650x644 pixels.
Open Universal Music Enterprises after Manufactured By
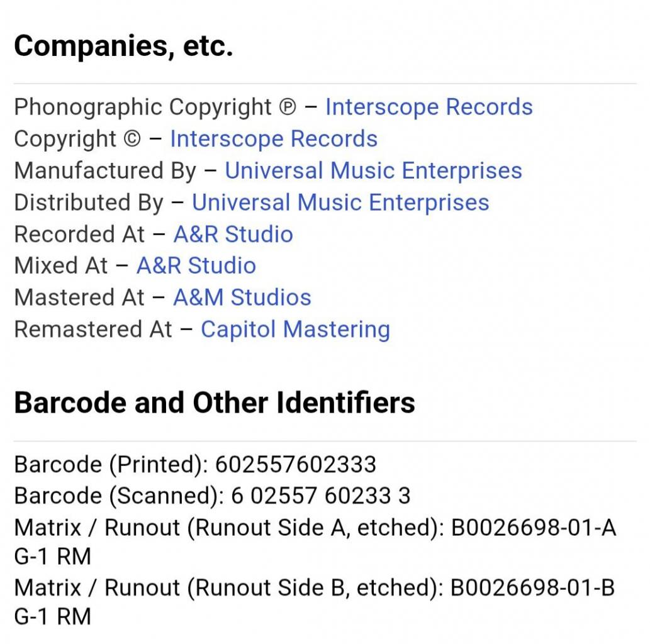coord(373,171)
